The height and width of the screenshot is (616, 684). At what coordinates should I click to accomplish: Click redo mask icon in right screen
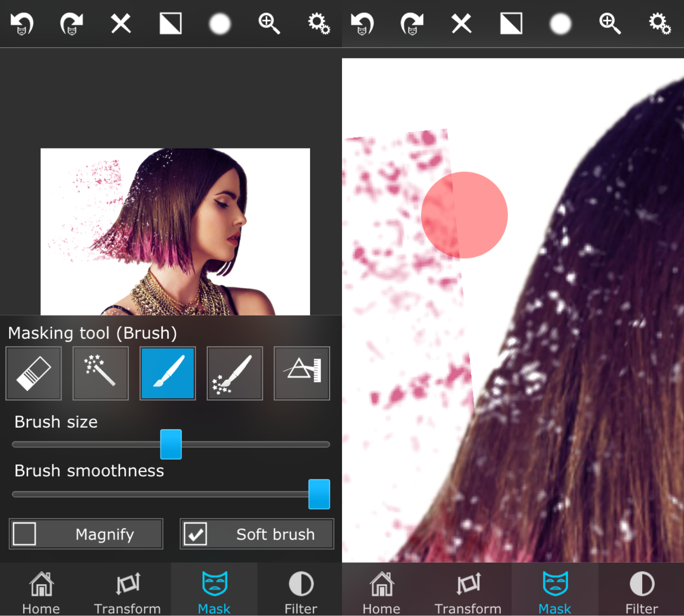click(412, 24)
